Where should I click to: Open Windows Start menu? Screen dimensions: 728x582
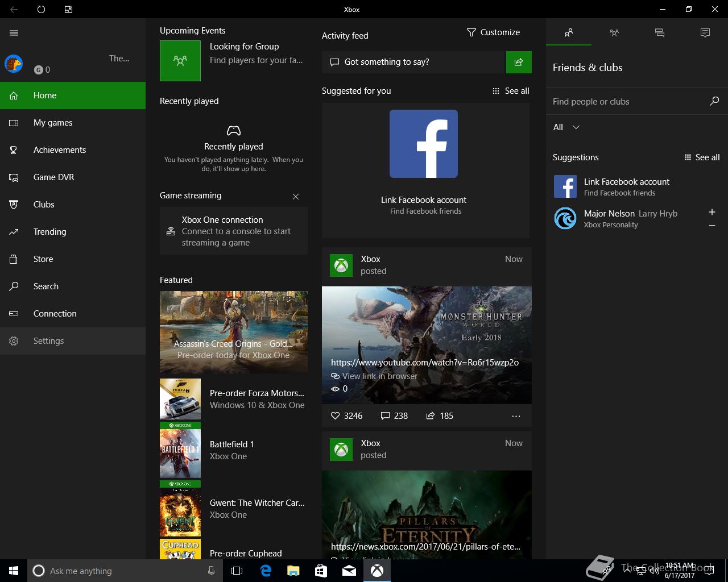[x=14, y=571]
